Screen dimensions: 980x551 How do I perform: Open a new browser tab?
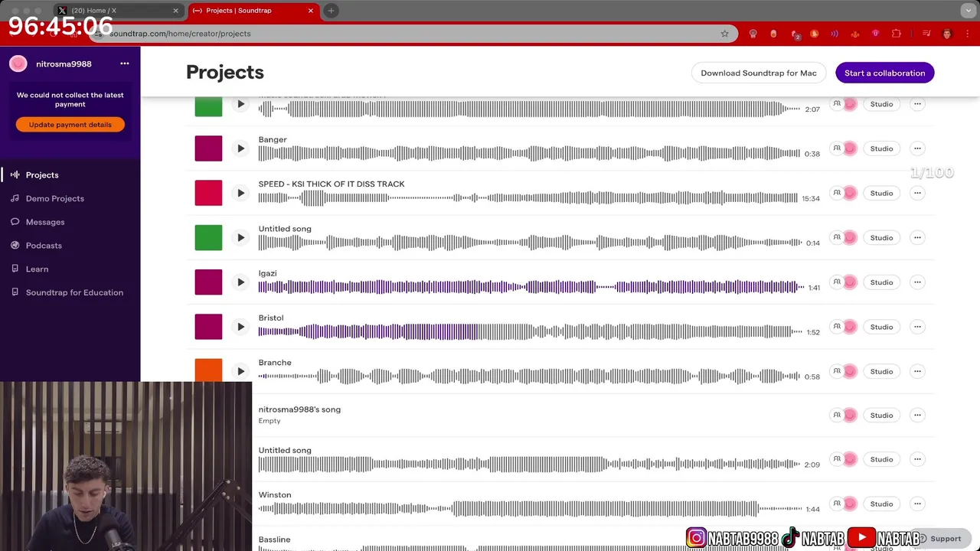[331, 11]
